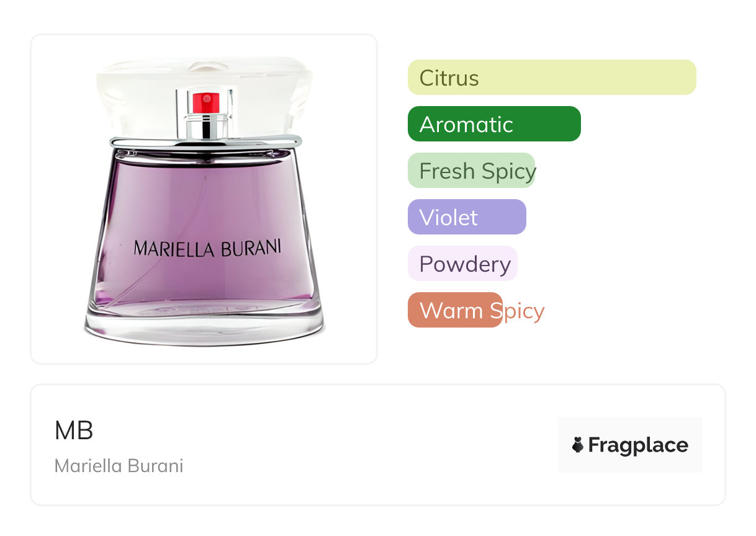Click the red spray nozzle on the bottle
756x536 pixels.
pyautogui.click(x=206, y=102)
